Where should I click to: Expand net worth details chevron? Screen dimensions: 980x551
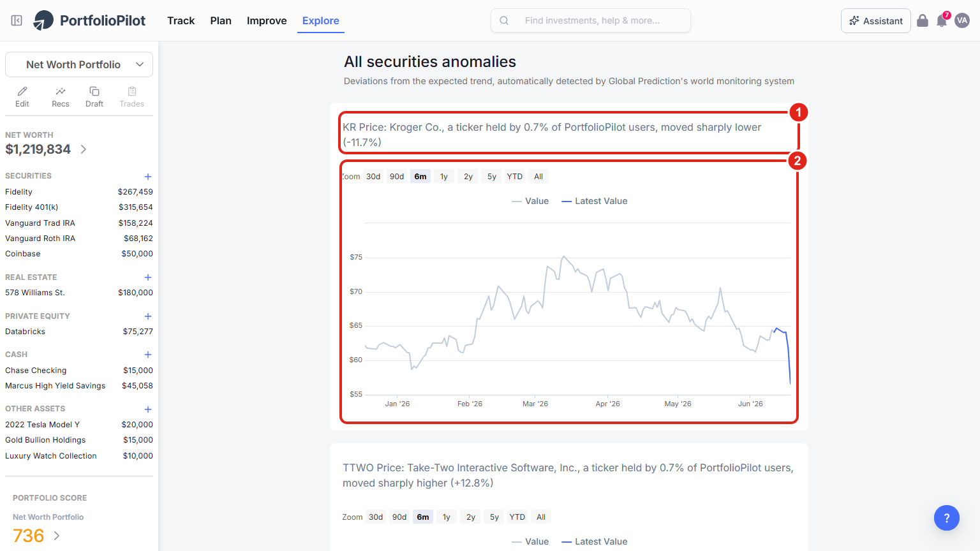(84, 149)
